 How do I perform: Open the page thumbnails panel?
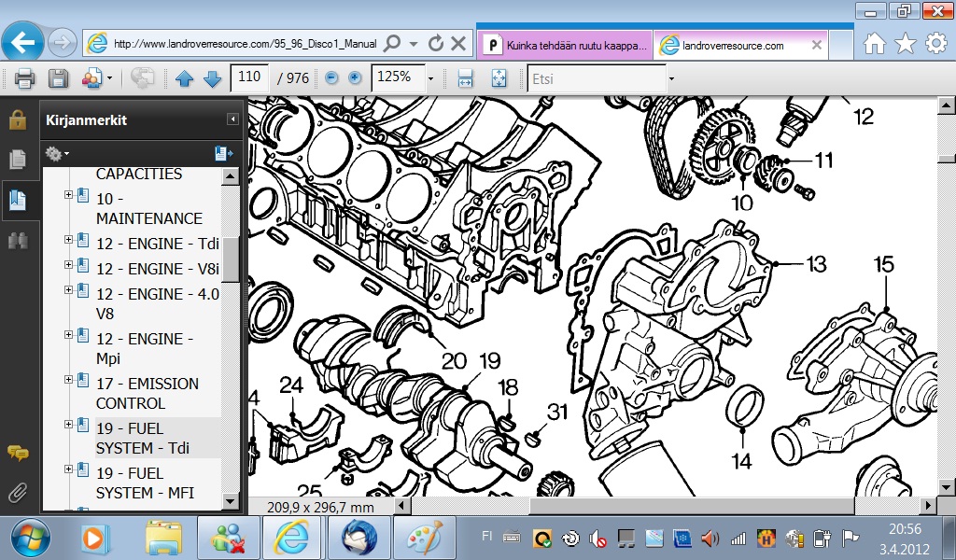17,160
